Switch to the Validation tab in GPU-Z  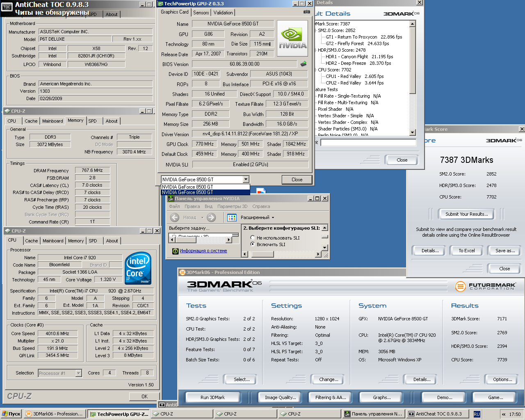[223, 13]
